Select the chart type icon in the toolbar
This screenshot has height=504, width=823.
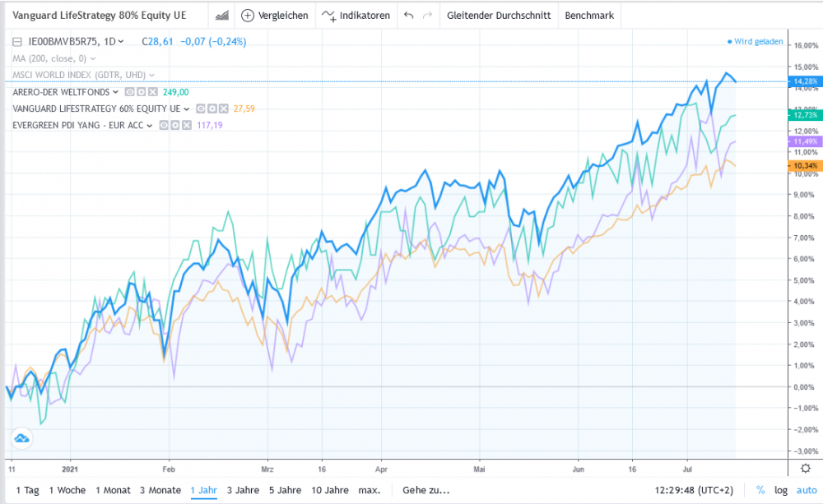[x=222, y=15]
